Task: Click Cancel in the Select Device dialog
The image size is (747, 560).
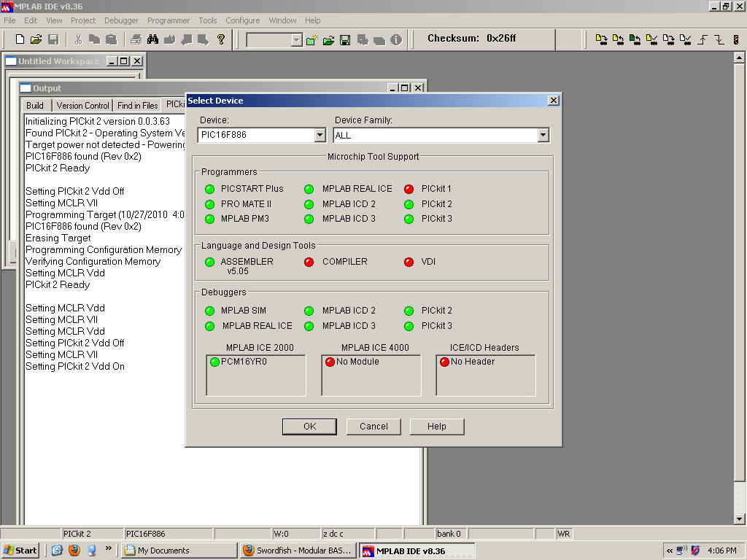Action: [x=373, y=427]
